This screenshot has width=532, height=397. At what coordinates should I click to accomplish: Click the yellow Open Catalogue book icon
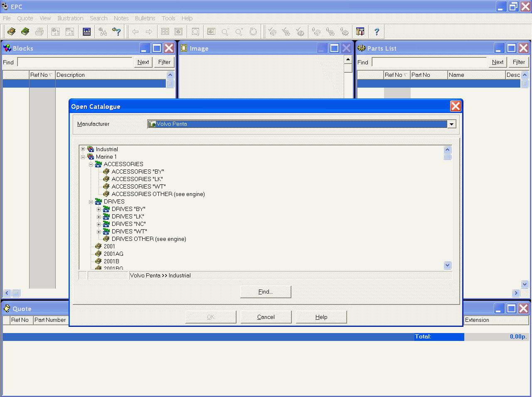point(12,32)
